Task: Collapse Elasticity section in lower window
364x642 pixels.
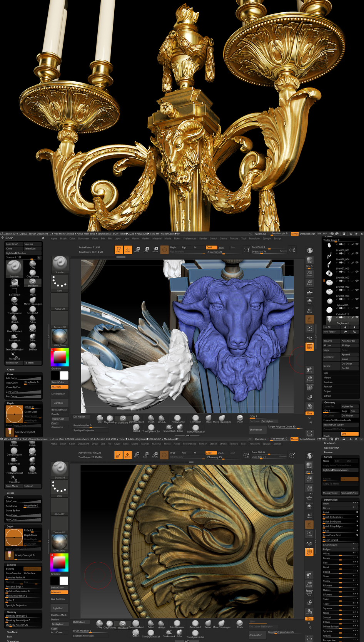Action: (x=12, y=612)
